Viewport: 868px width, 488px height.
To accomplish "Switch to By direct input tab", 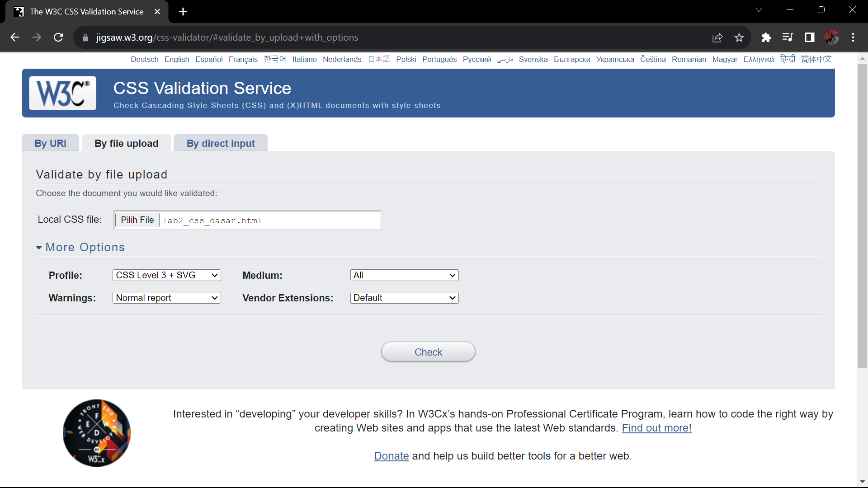I will [x=221, y=143].
